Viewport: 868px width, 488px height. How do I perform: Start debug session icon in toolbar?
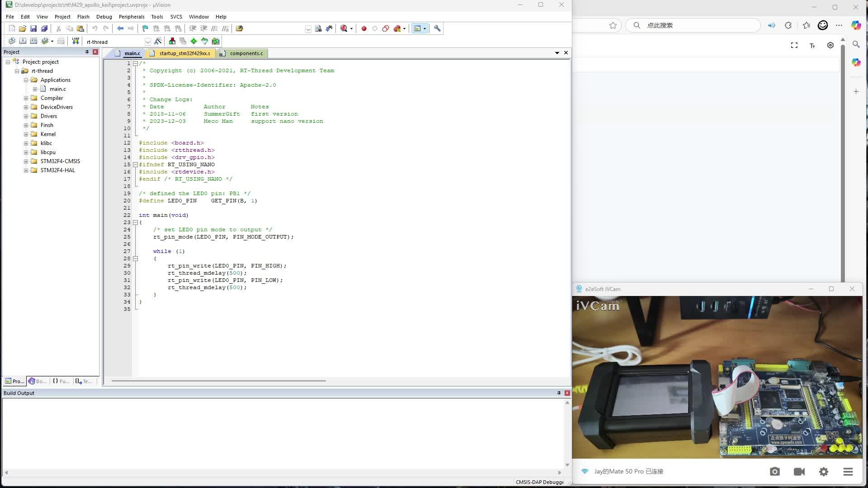(344, 28)
